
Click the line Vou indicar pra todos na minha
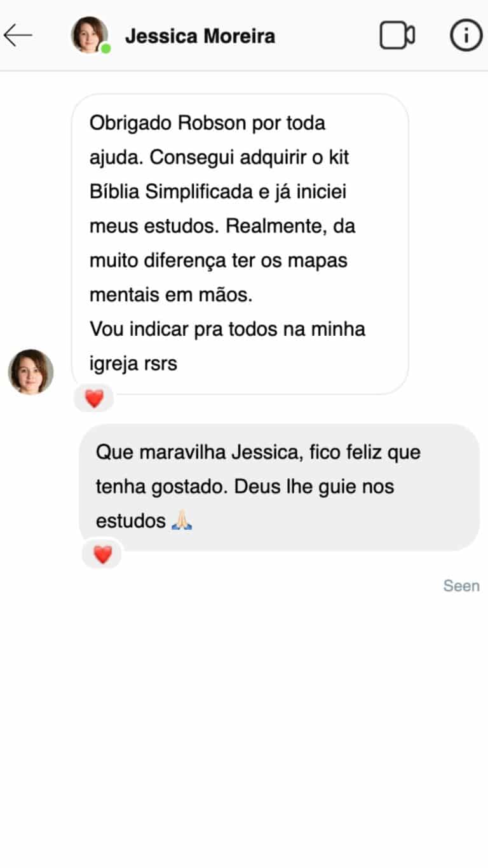point(227,329)
